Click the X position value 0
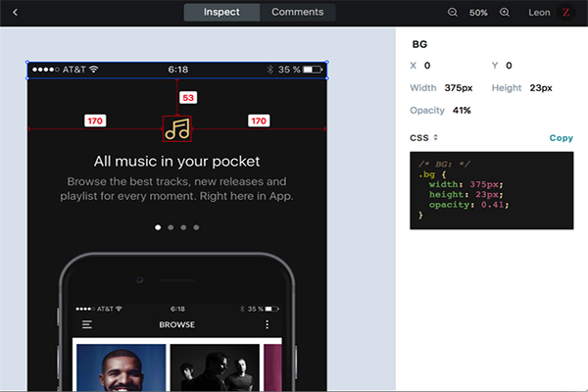Screen dimensions: 588x392 [427, 66]
